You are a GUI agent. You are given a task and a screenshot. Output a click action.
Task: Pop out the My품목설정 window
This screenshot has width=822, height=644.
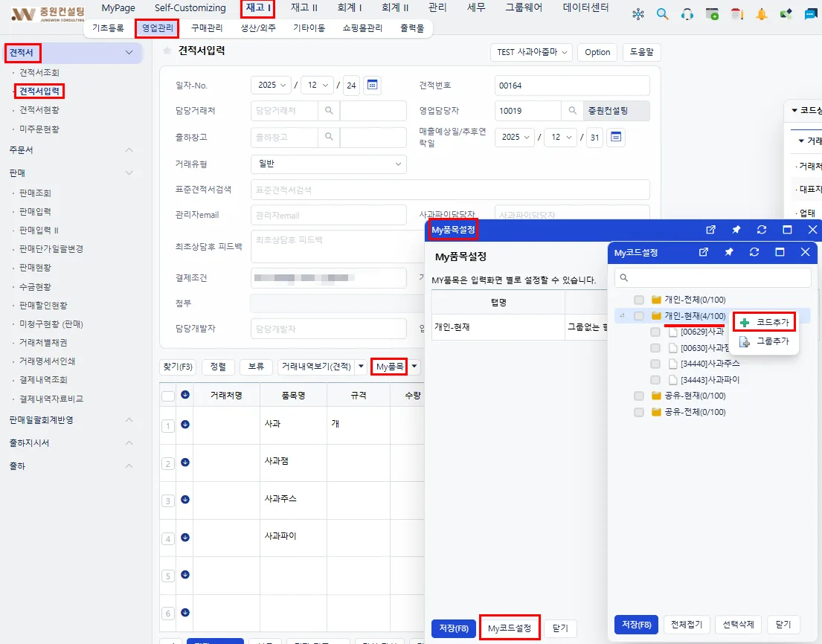711,230
